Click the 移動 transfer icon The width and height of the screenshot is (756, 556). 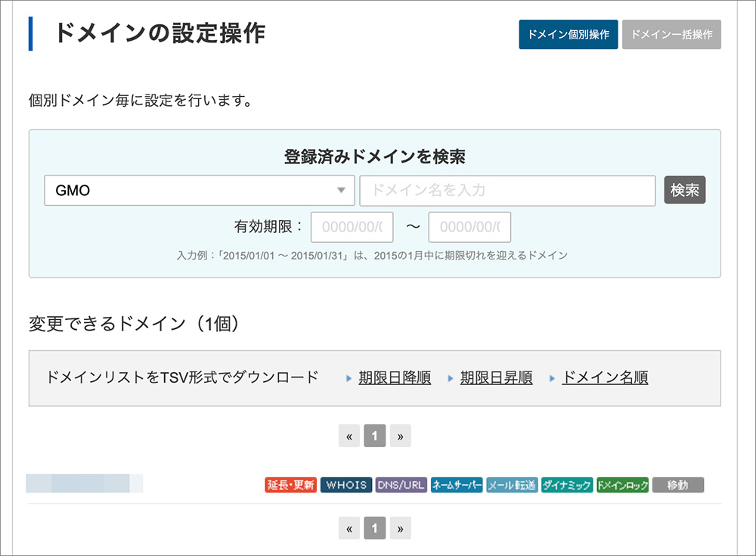tap(677, 484)
